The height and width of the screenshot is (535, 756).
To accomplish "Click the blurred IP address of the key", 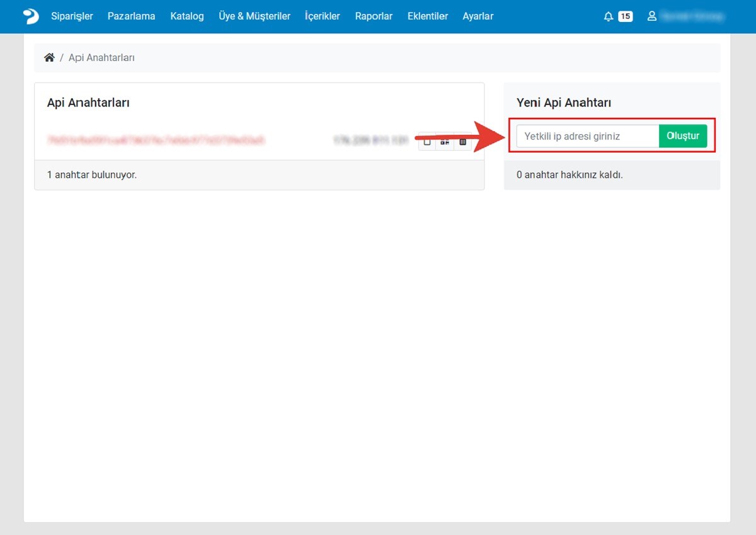I will coord(371,140).
